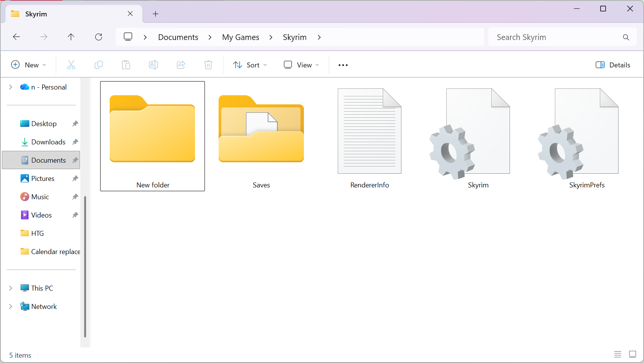Image resolution: width=644 pixels, height=363 pixels.
Task: Click the Copy icon in the toolbar
Action: click(x=99, y=65)
